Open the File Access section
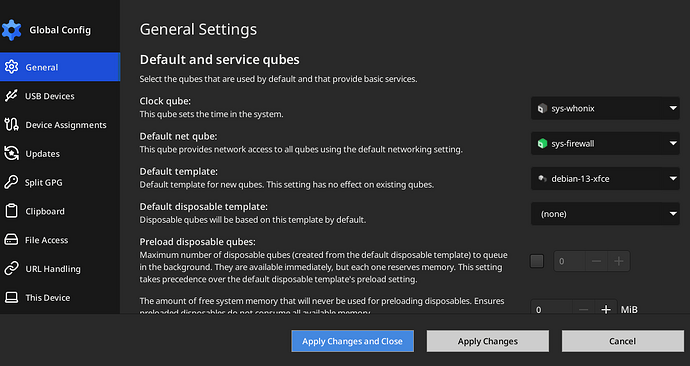The height and width of the screenshot is (366, 690). tap(60, 240)
